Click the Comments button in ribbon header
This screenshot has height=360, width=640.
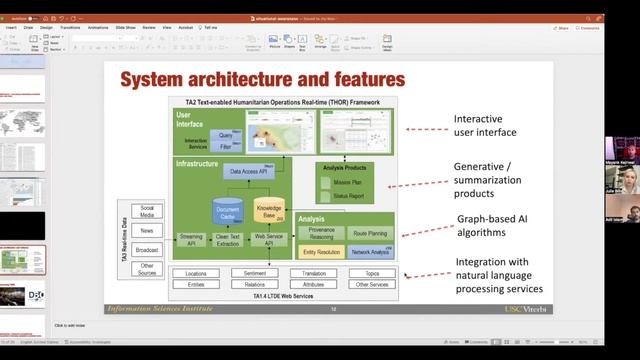(x=587, y=28)
